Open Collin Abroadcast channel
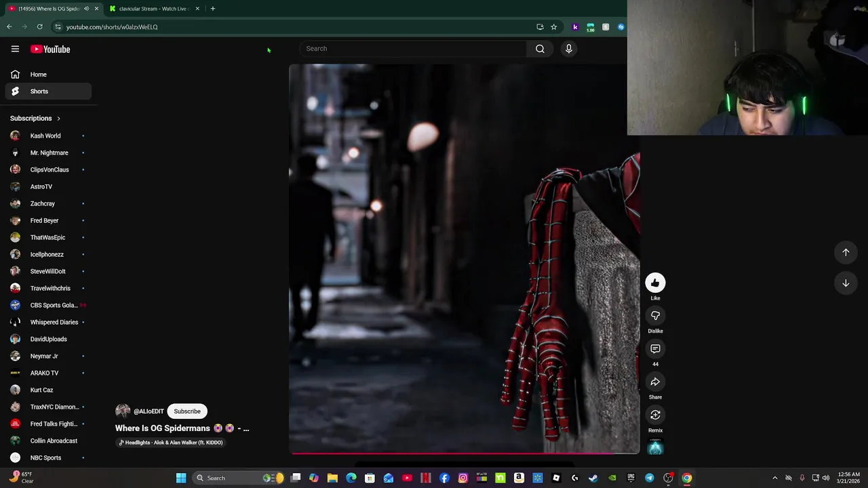 pyautogui.click(x=47, y=441)
